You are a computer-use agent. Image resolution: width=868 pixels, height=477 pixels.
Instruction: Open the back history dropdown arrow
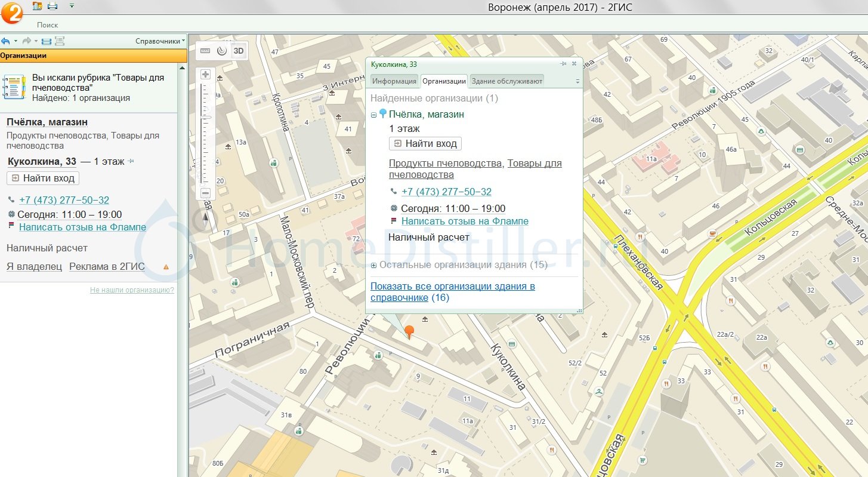15,41
